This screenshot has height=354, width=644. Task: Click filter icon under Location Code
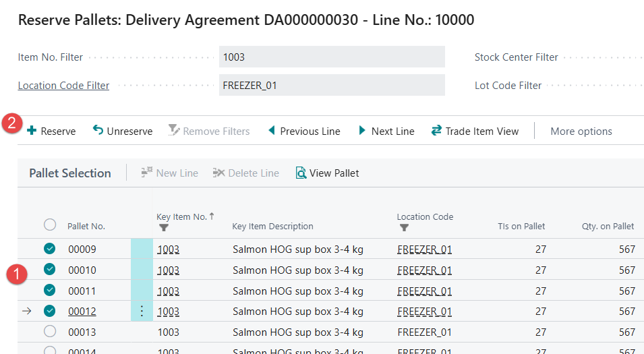click(404, 228)
